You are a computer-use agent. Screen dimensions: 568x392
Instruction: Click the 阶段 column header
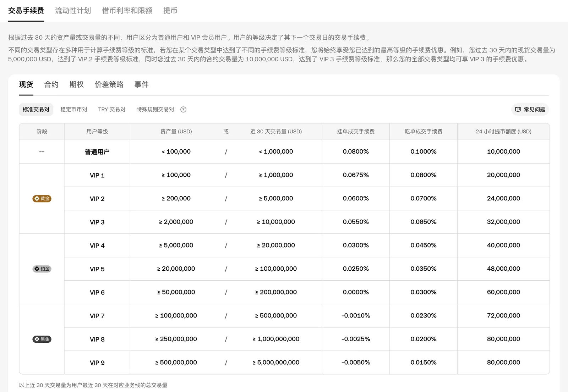coord(42,132)
